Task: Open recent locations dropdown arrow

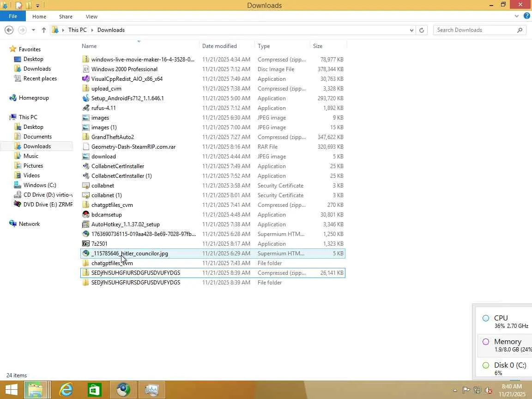Action: pos(33,30)
